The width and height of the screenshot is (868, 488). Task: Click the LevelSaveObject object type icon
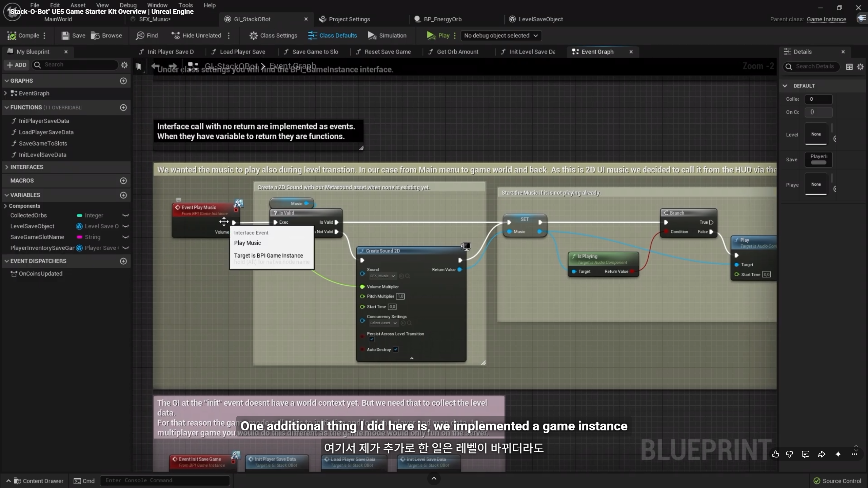tap(79, 226)
